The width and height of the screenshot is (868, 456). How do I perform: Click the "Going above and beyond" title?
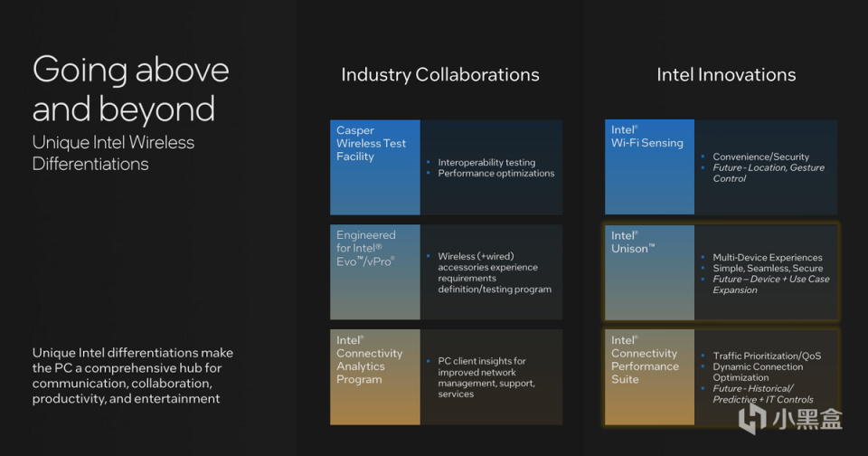(x=130, y=90)
